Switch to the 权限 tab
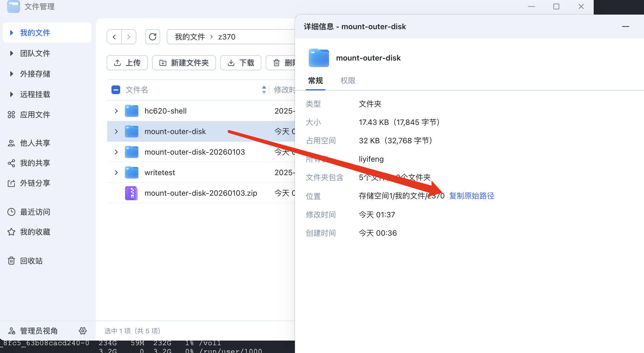The width and height of the screenshot is (644, 353). (x=348, y=81)
